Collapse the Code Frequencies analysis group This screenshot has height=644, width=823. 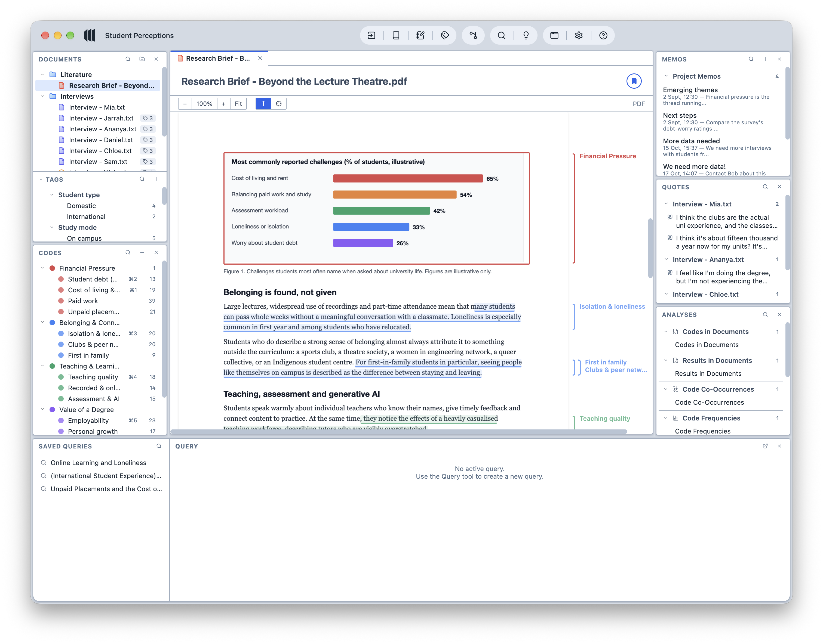666,418
